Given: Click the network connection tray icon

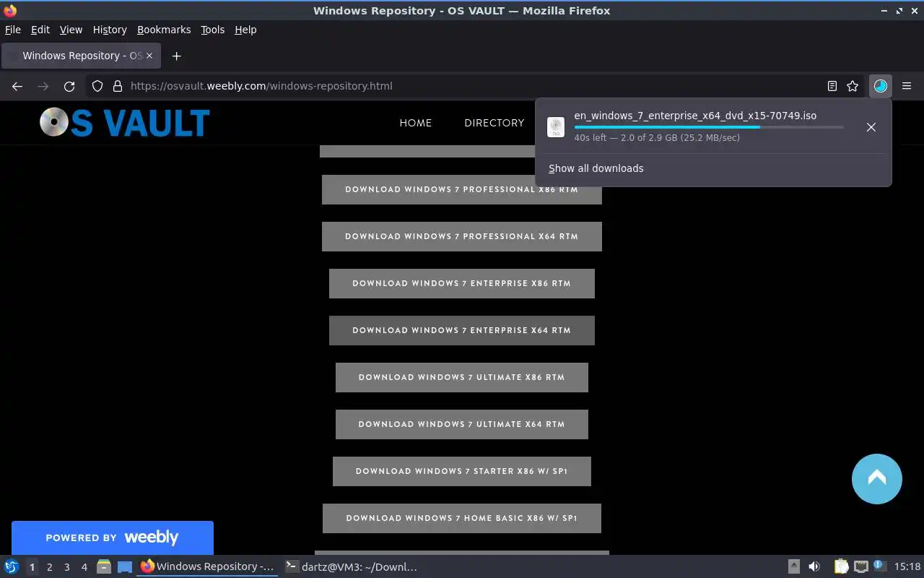Looking at the screenshot, I should click(860, 567).
